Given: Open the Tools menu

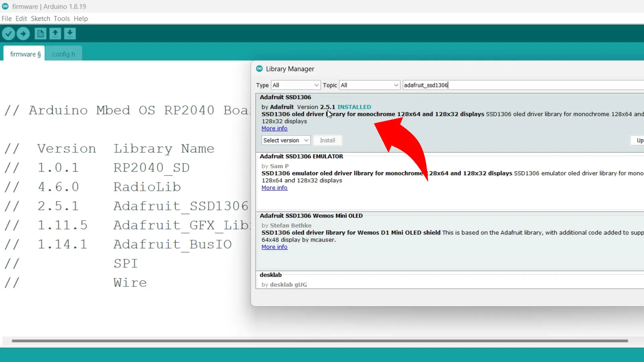Looking at the screenshot, I should click(62, 18).
